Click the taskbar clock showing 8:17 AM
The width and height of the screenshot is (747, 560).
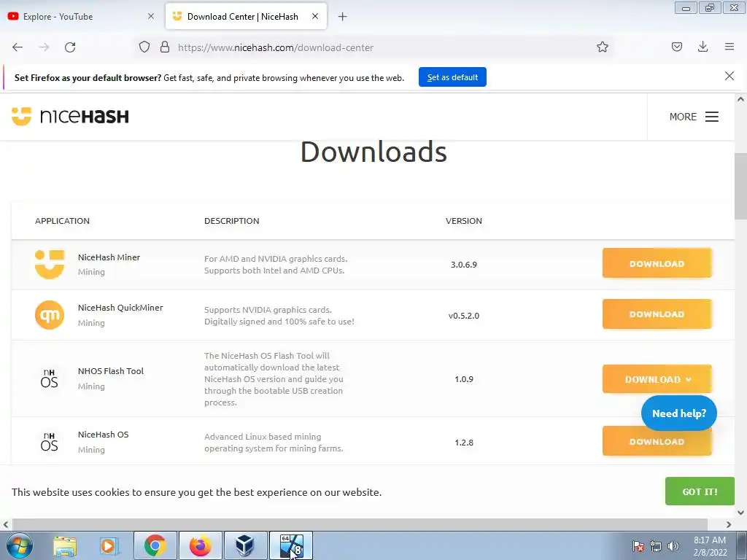pyautogui.click(x=710, y=546)
